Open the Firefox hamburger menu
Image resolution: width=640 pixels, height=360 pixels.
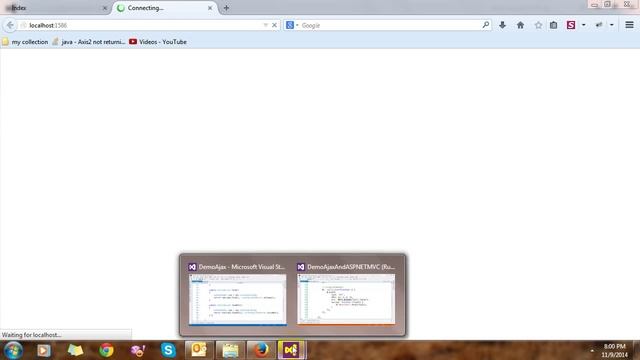[629, 25]
